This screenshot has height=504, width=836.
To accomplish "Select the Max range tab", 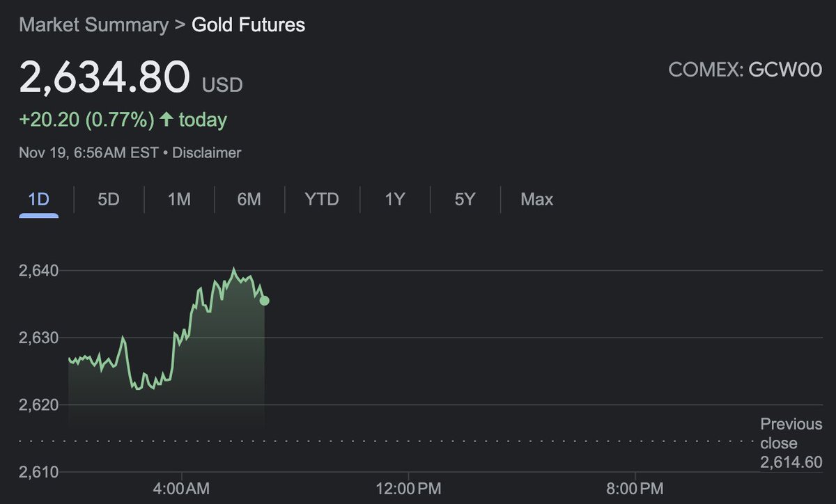I will (x=536, y=200).
